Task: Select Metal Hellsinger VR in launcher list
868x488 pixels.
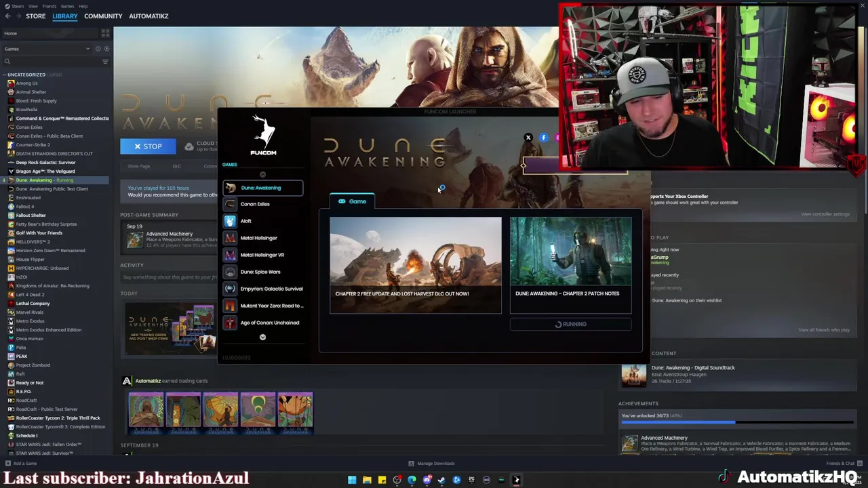Action: (263, 255)
